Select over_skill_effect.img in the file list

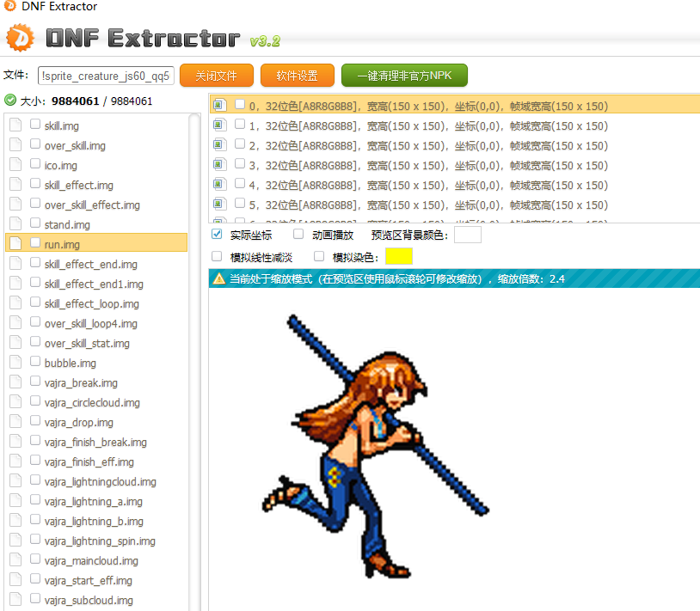coord(92,205)
